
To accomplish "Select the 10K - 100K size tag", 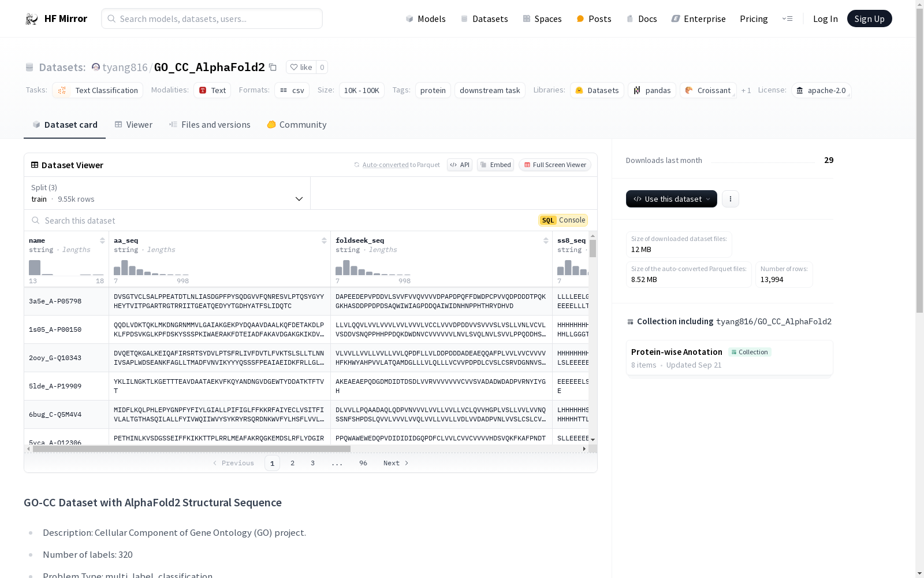I will (x=362, y=90).
